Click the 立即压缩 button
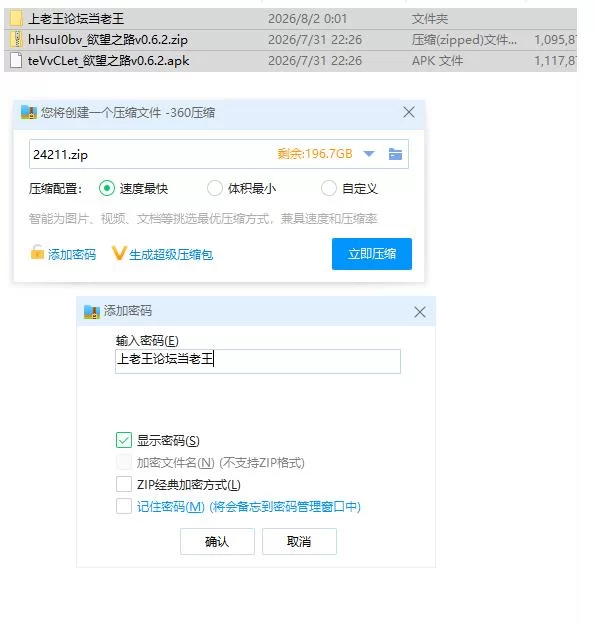Viewport: 596px width, 624px height. (x=372, y=254)
